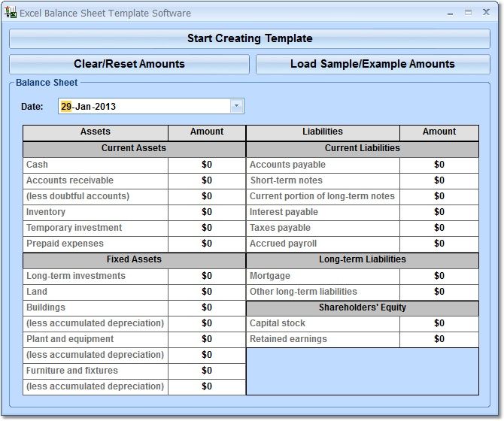Click the Furniture and fixtures amount
This screenshot has height=421, width=504.
[207, 371]
